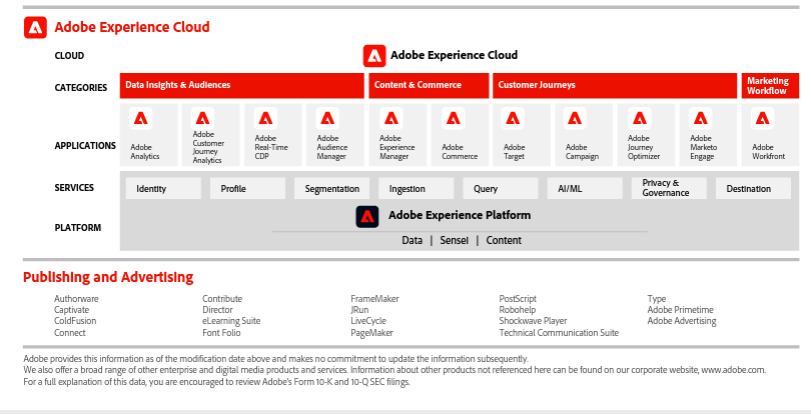Click the Adobe Campaign icon
This screenshot has width=811, height=414.
pyautogui.click(x=576, y=119)
